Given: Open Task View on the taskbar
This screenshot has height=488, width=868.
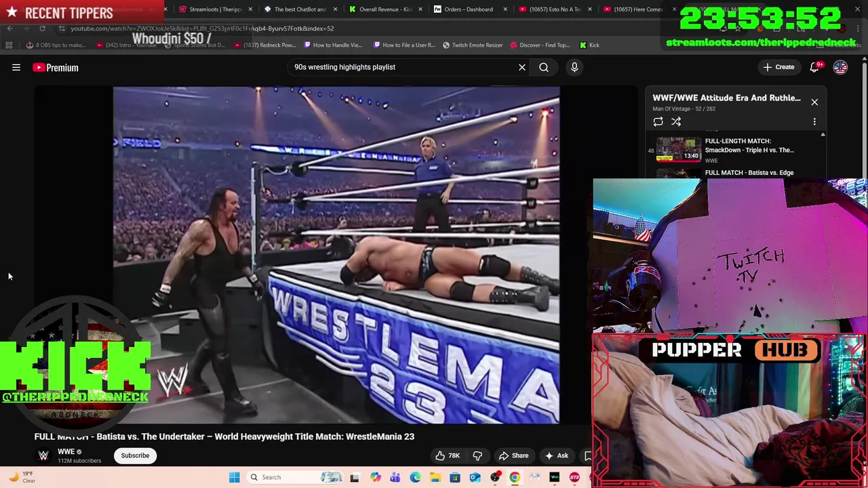Looking at the screenshot, I should [x=354, y=477].
